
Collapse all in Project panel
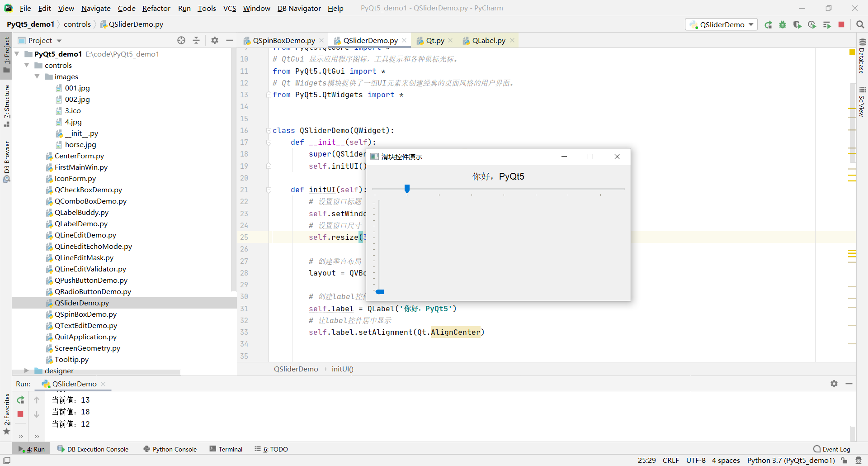[x=196, y=40]
